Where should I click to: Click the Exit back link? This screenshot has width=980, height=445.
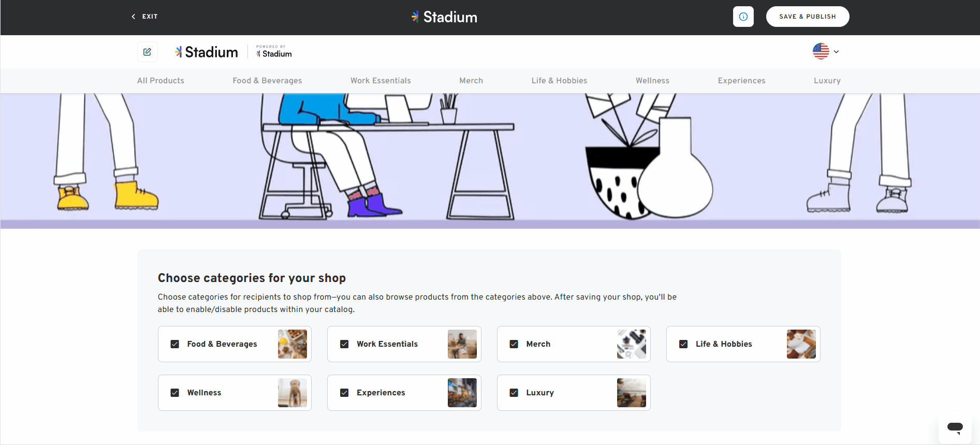point(144,17)
